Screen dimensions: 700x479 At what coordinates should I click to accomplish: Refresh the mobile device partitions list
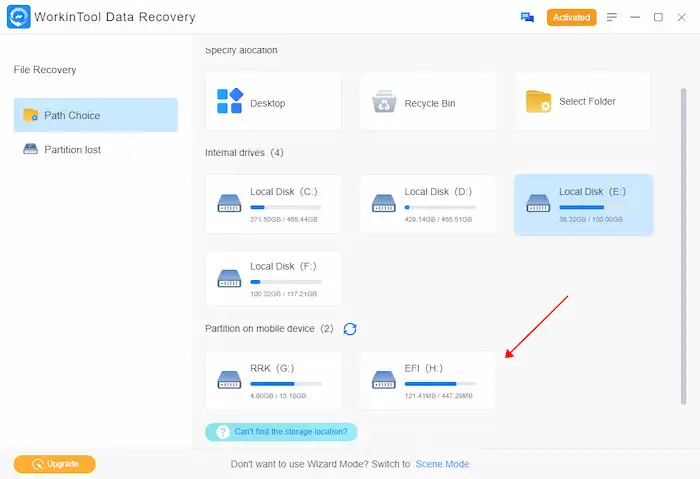click(x=350, y=329)
